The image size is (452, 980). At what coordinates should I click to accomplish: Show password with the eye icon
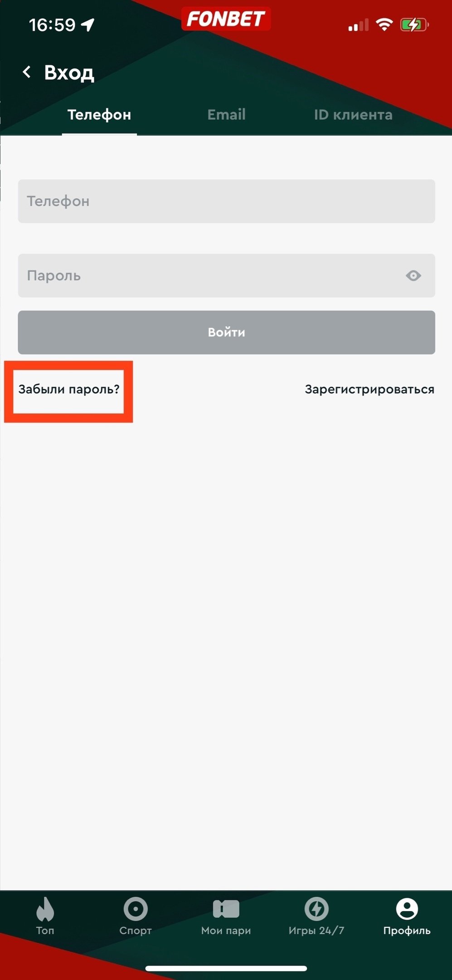(x=413, y=275)
